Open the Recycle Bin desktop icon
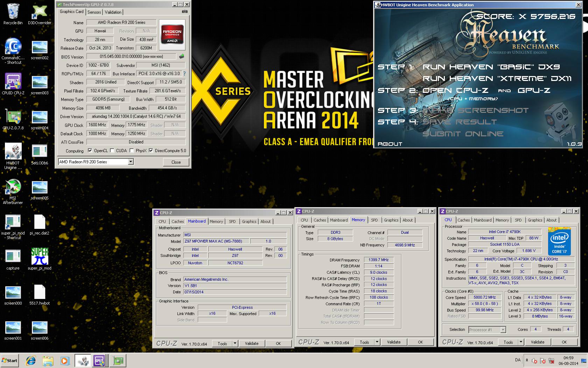588x368 pixels. (x=13, y=14)
